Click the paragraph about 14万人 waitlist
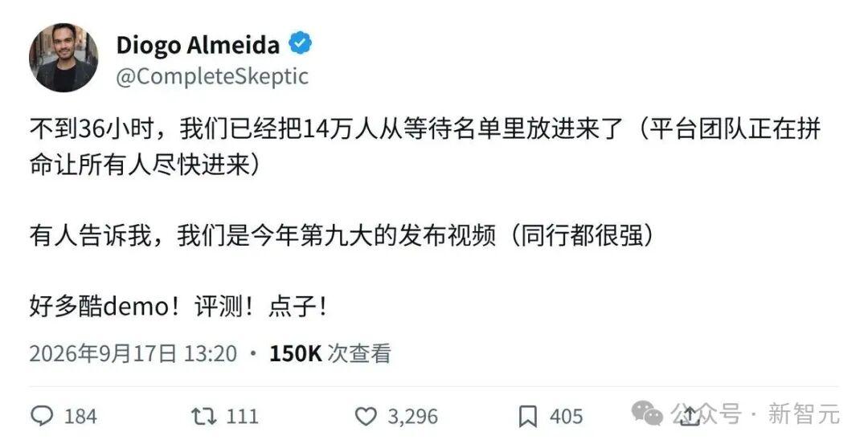The image size is (868, 448). pos(425,148)
